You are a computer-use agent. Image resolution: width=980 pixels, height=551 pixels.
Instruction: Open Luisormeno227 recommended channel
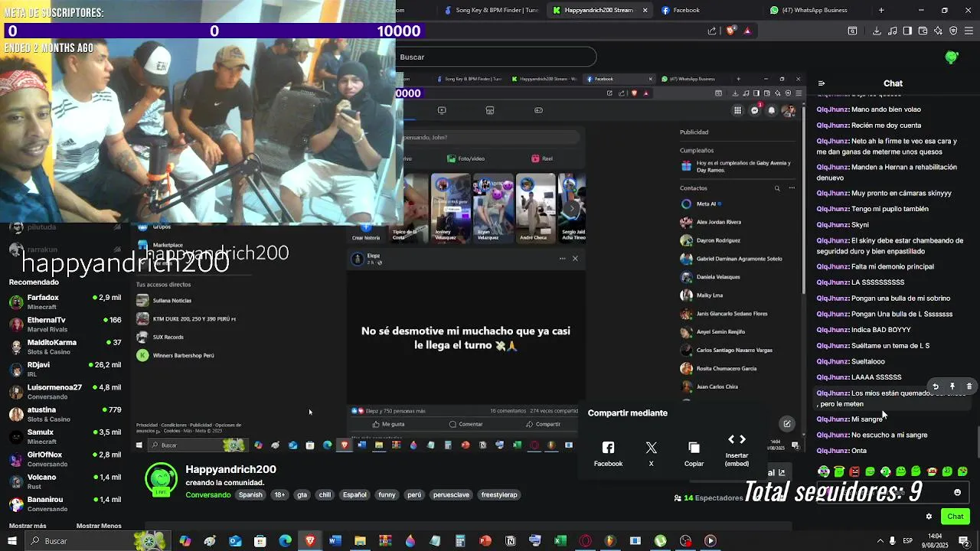(x=65, y=392)
